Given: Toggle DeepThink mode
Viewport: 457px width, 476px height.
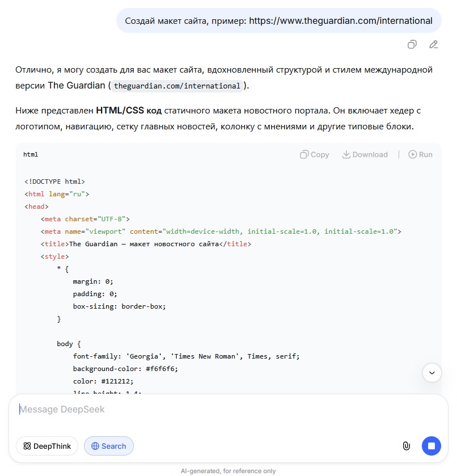Looking at the screenshot, I should click(47, 446).
